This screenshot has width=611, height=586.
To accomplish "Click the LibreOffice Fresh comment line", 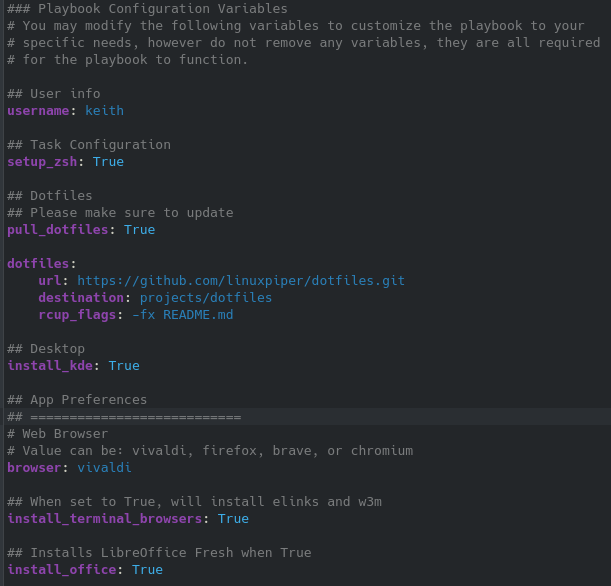I will (x=159, y=552).
